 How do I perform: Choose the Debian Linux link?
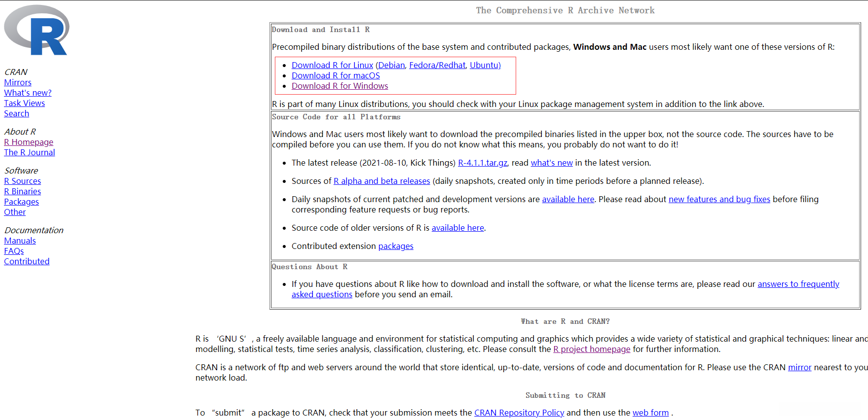[391, 65]
